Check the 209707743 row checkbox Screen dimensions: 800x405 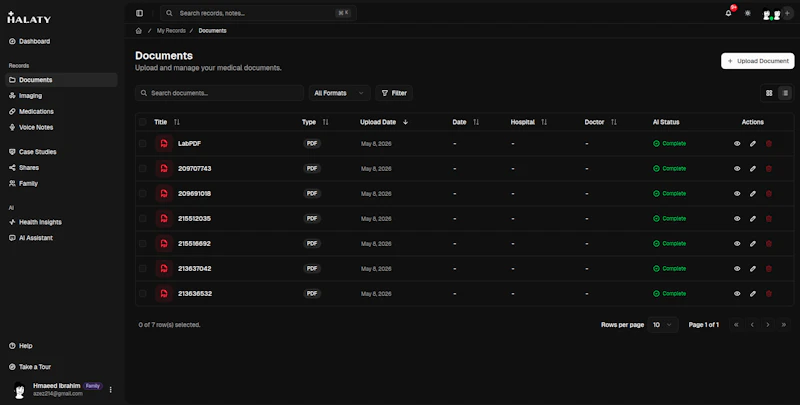coord(142,169)
